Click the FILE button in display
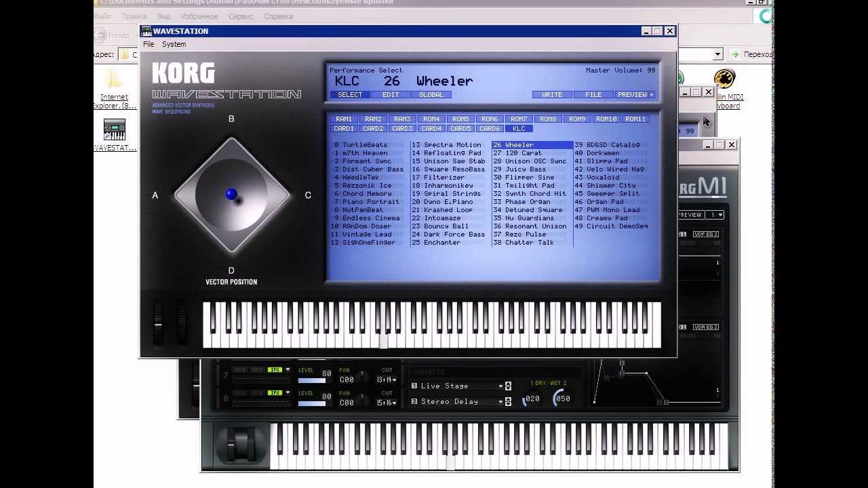Viewport: 868px width, 488px height. 593,95
